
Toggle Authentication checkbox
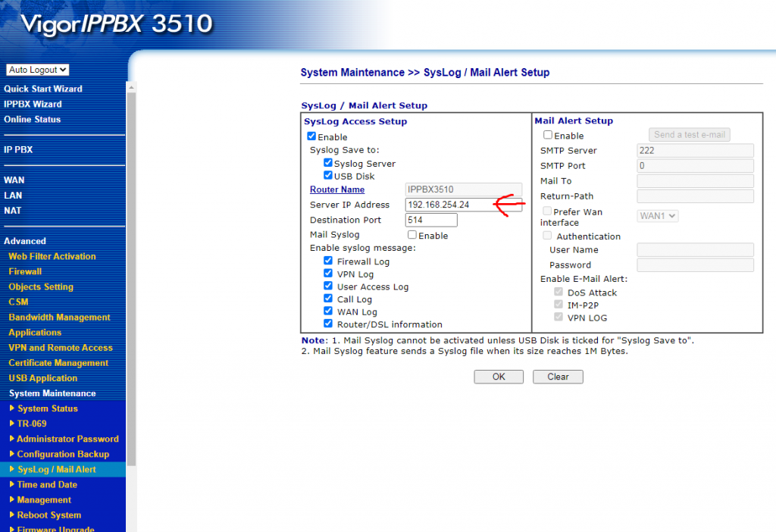click(x=547, y=236)
